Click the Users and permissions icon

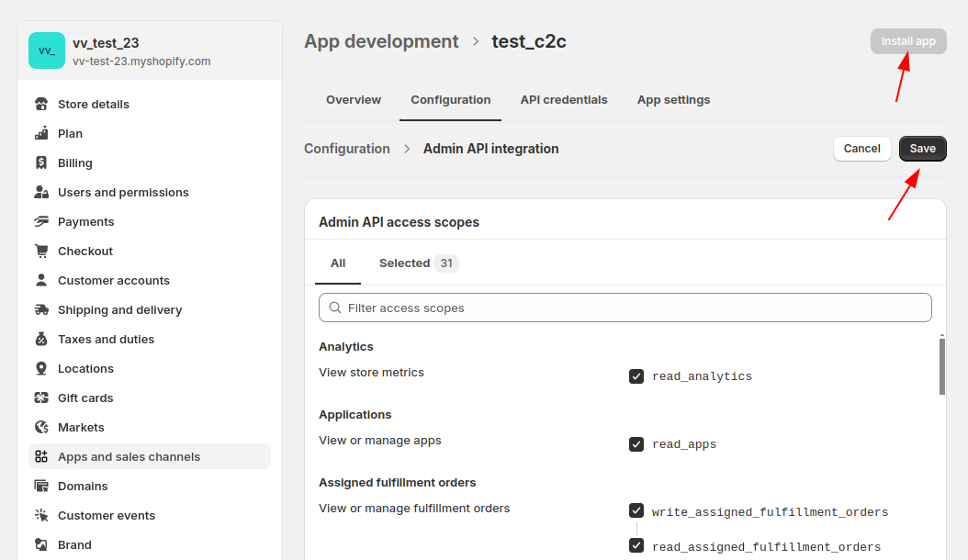(41, 192)
